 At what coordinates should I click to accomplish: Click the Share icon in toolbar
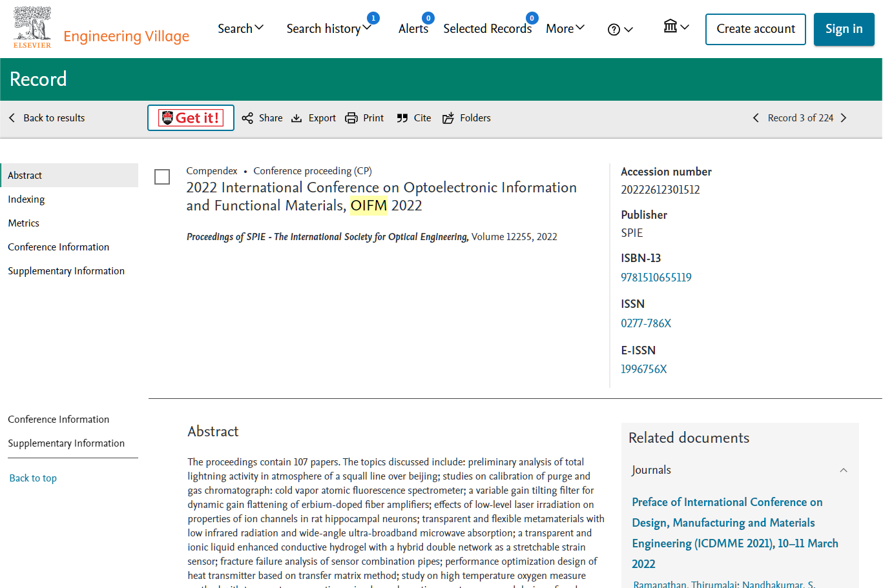point(247,118)
